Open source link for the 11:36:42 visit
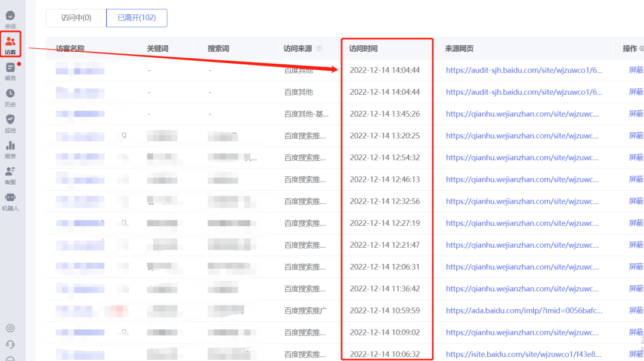The height and width of the screenshot is (361, 644). coord(522,289)
